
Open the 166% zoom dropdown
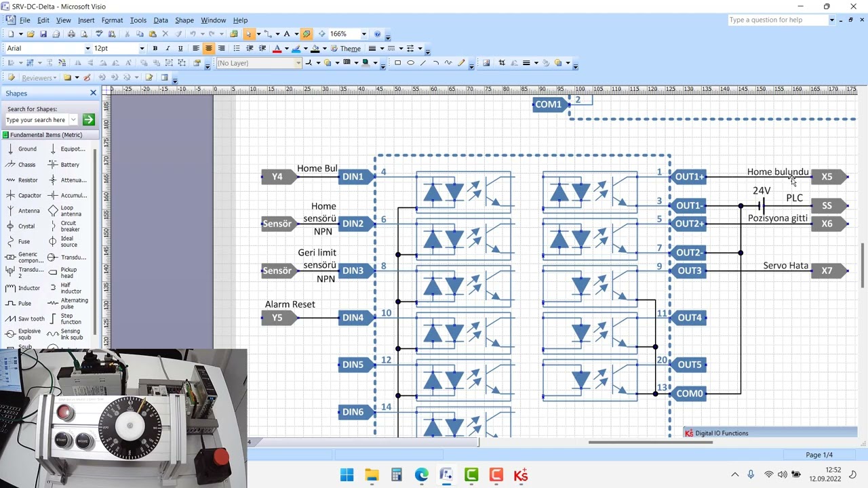(x=364, y=34)
